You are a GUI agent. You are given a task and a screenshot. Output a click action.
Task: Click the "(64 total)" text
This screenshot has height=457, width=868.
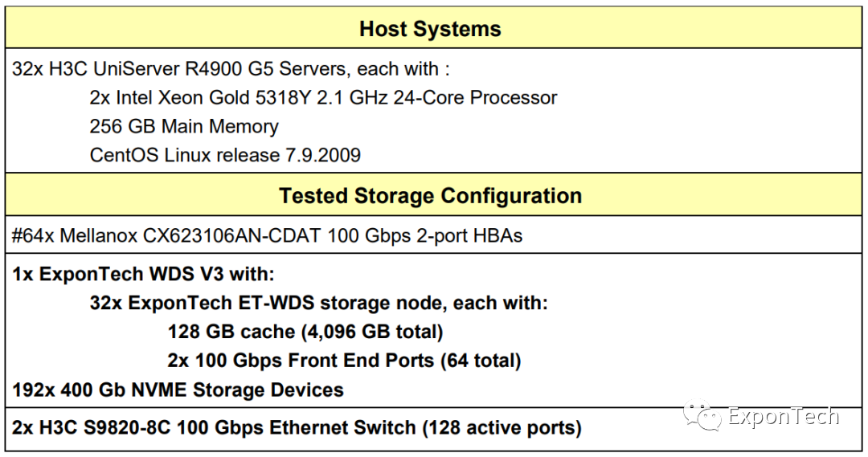[480, 361]
